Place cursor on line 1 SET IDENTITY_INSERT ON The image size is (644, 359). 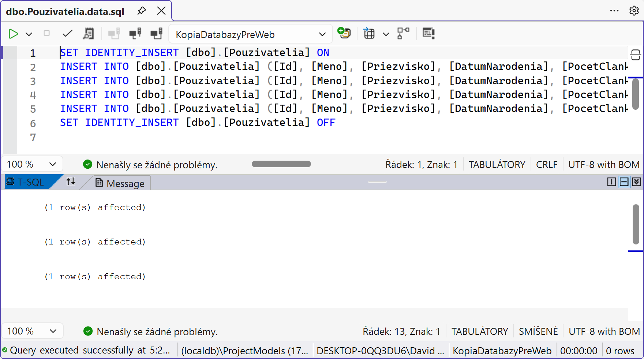(x=195, y=53)
